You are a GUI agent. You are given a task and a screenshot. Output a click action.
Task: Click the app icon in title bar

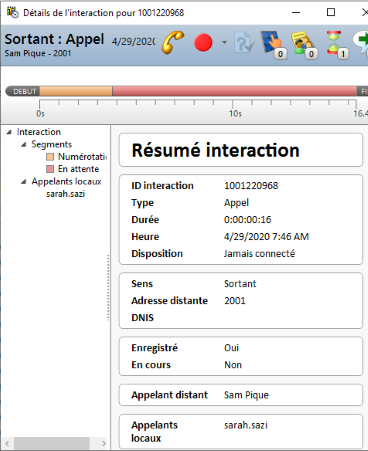point(13,12)
